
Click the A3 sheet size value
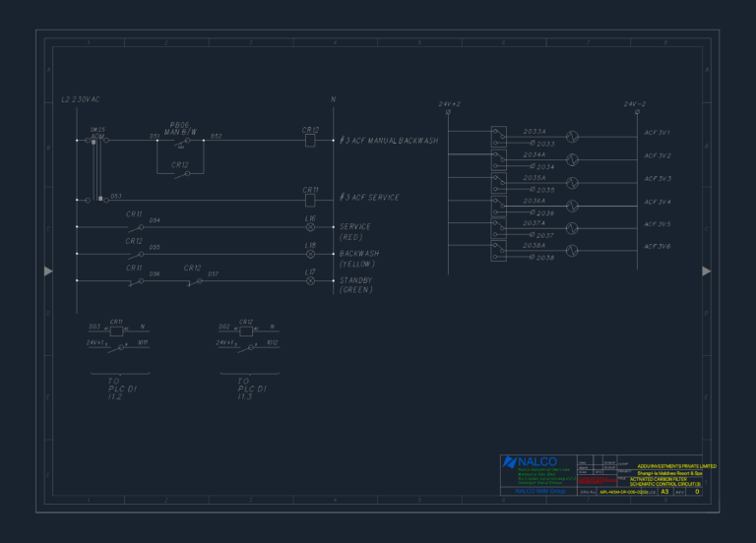664,492
